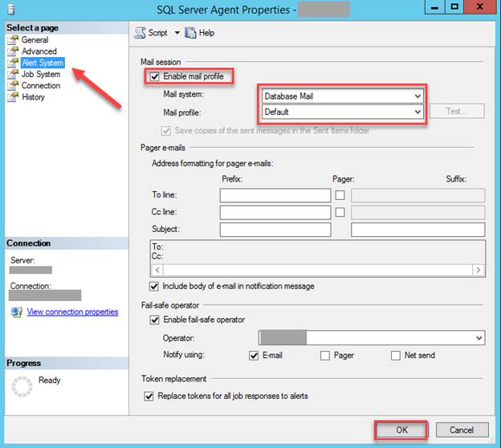Viewport: 501px width, 448px height.
Task: Click the Cc line prefix field
Action: [x=275, y=213]
